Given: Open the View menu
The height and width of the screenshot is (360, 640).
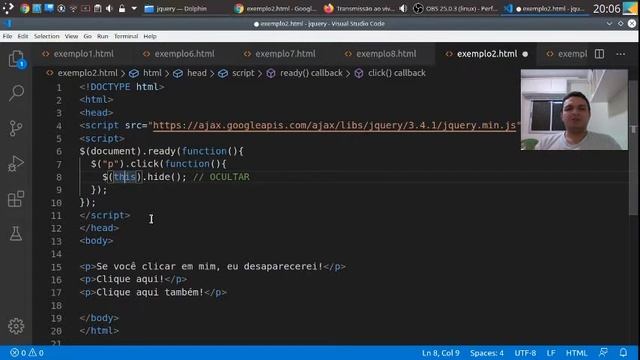Looking at the screenshot, I should (x=71, y=36).
